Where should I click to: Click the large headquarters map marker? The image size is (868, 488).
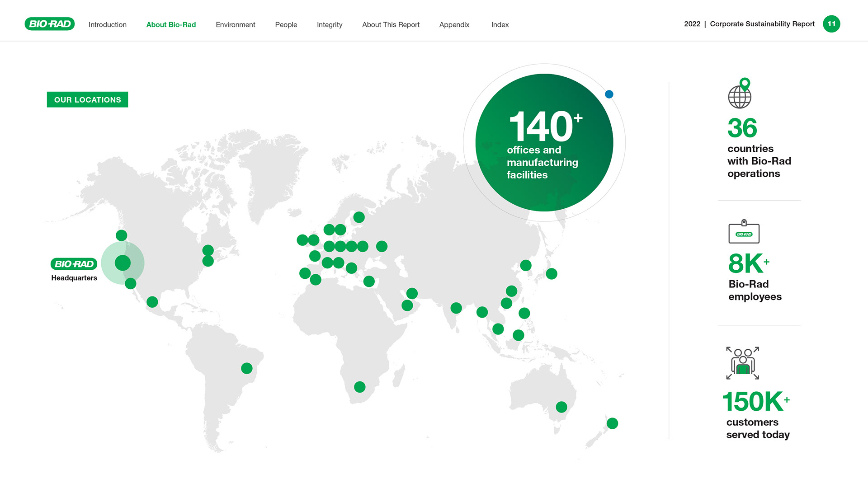123,263
